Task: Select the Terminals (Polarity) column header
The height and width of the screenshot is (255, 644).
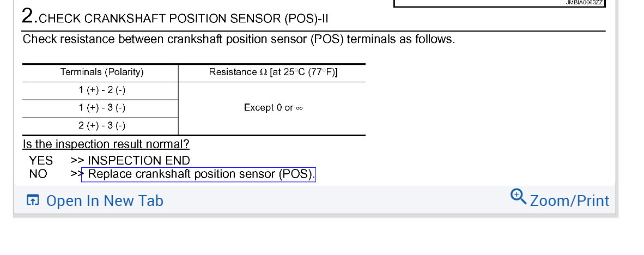Action: coord(102,72)
